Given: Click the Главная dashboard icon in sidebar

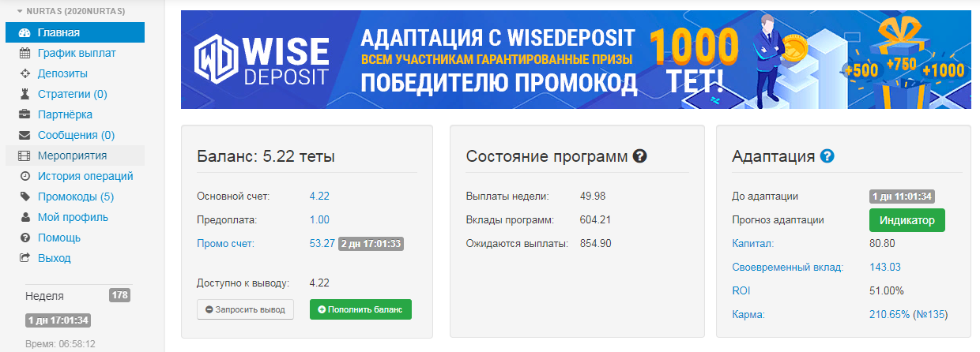Looking at the screenshot, I should pyautogui.click(x=24, y=33).
